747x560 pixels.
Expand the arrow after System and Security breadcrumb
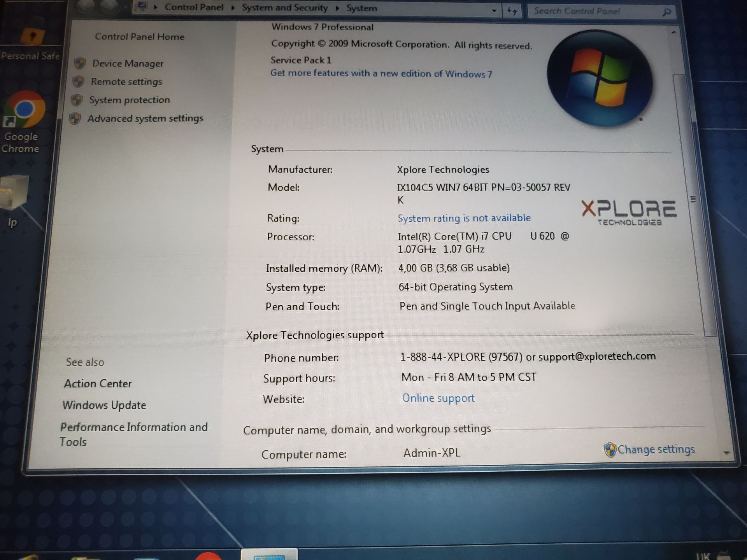[337, 8]
